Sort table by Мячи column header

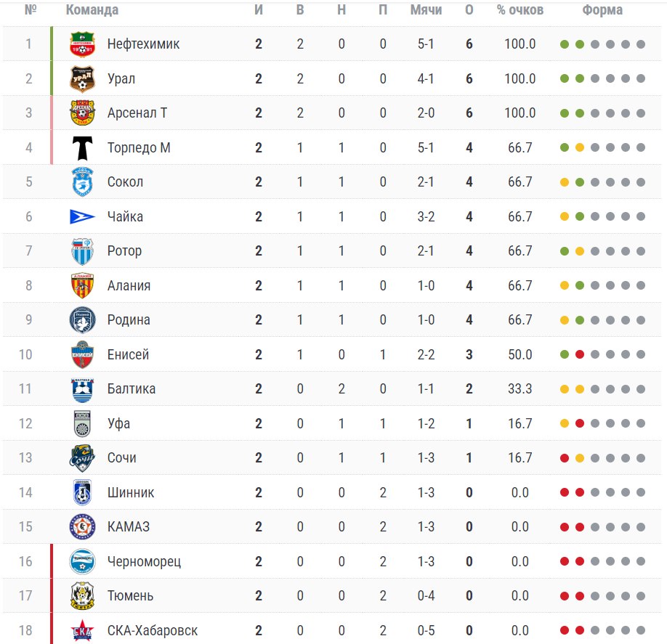[x=426, y=9]
